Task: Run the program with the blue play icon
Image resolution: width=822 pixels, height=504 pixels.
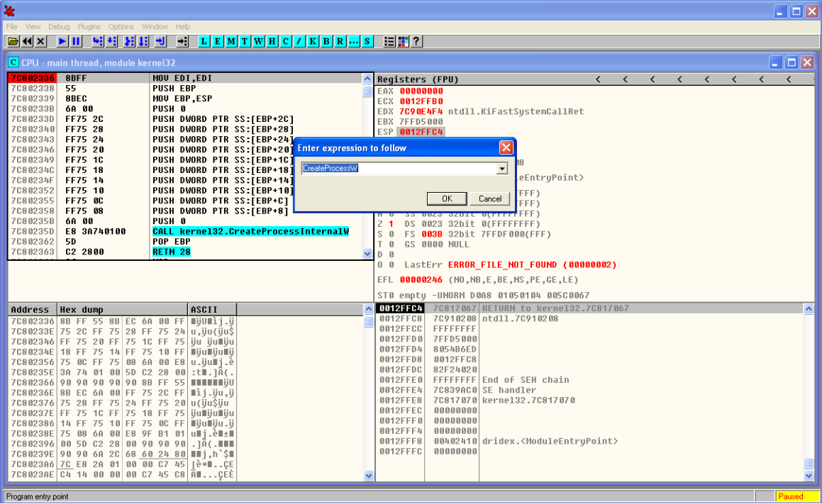Action: point(62,41)
